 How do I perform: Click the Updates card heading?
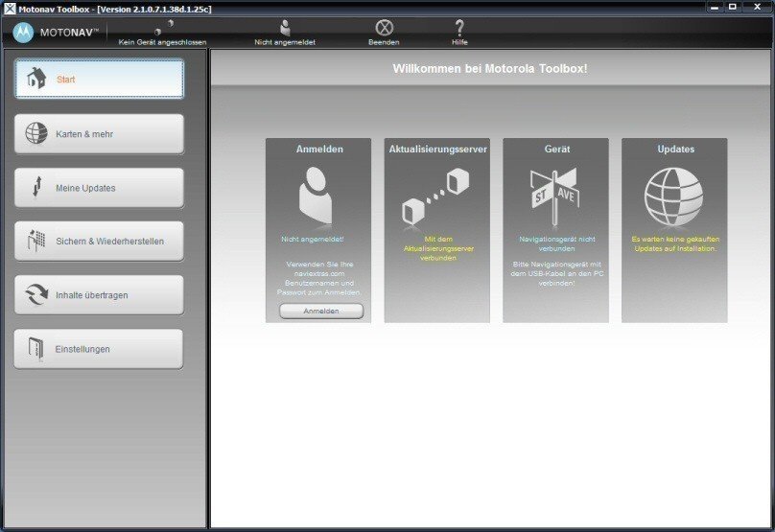(x=675, y=149)
